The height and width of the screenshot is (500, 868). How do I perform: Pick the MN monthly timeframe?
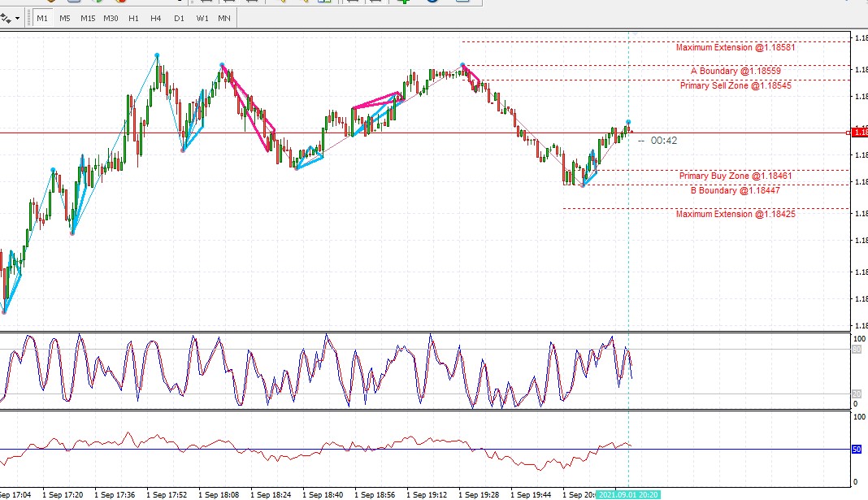(x=224, y=18)
